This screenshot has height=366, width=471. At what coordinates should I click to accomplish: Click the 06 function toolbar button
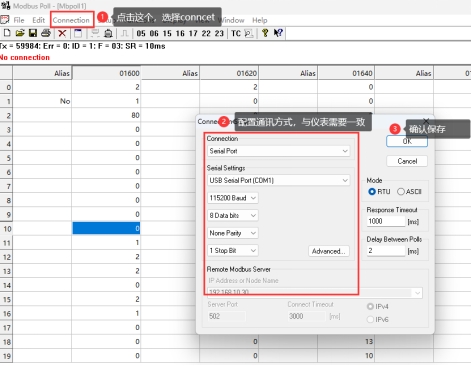point(154,33)
